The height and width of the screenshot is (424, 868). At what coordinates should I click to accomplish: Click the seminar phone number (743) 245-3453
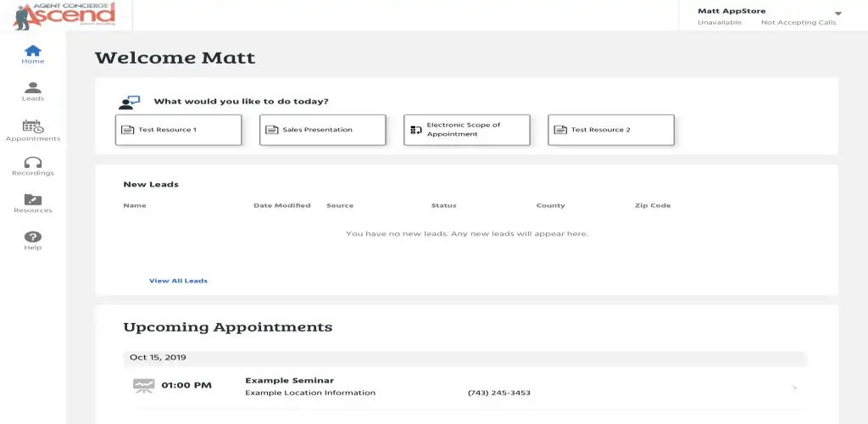498,393
